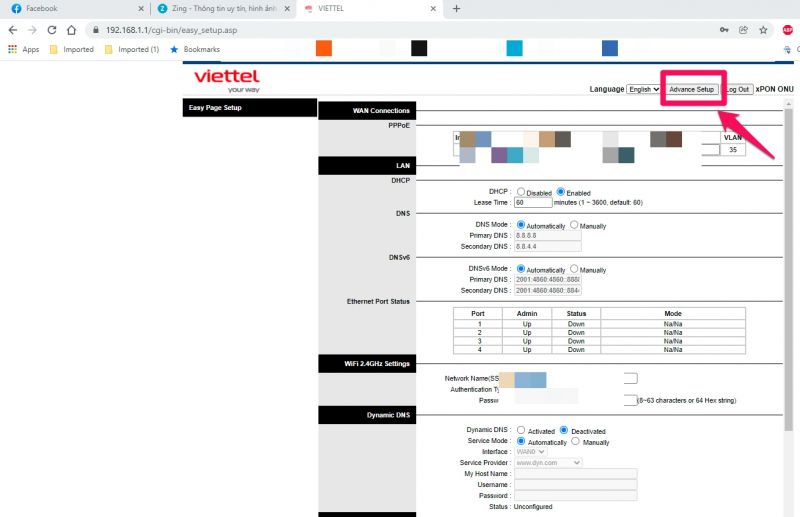Click the Dynamic DNS Username field
This screenshot has width=800, height=517.
pyautogui.click(x=576, y=484)
